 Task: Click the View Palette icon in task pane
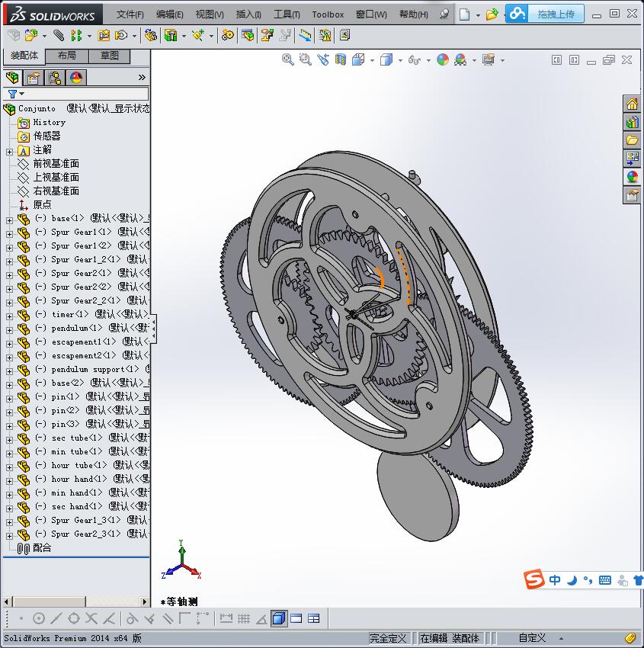[x=632, y=159]
